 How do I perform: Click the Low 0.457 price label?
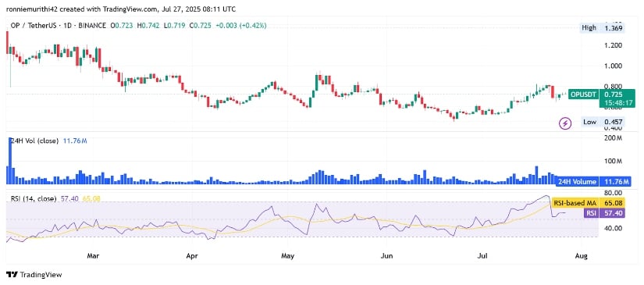pos(603,122)
